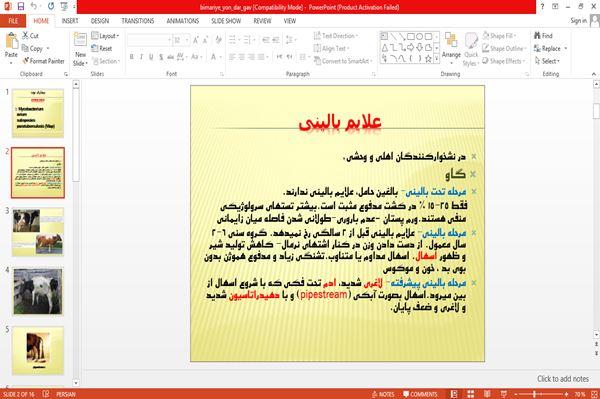
Task: Click the Bullets list button
Action: pyautogui.click(x=233, y=40)
